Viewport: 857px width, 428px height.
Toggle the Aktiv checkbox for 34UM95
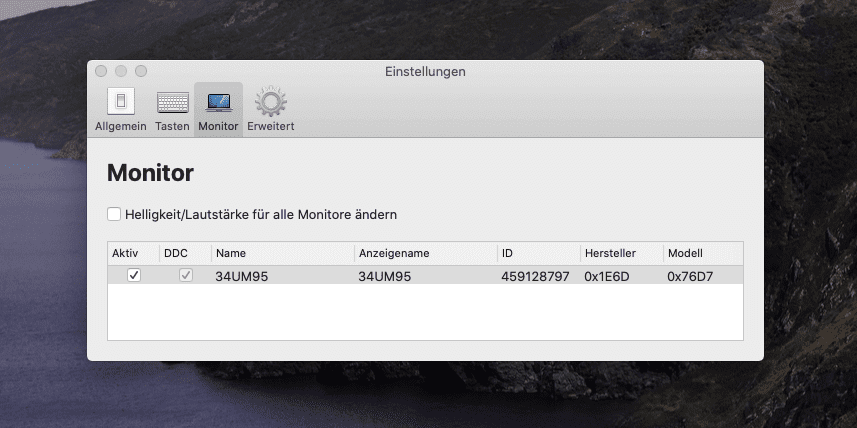[x=134, y=275]
